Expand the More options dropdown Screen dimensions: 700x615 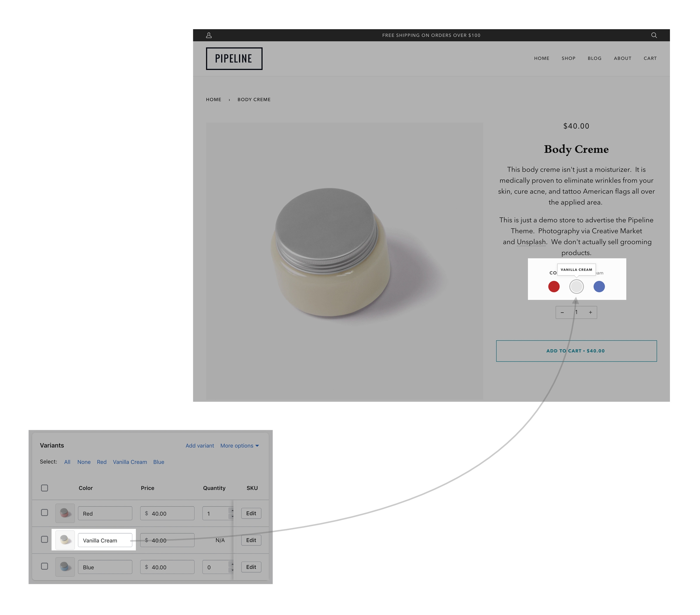[239, 445]
